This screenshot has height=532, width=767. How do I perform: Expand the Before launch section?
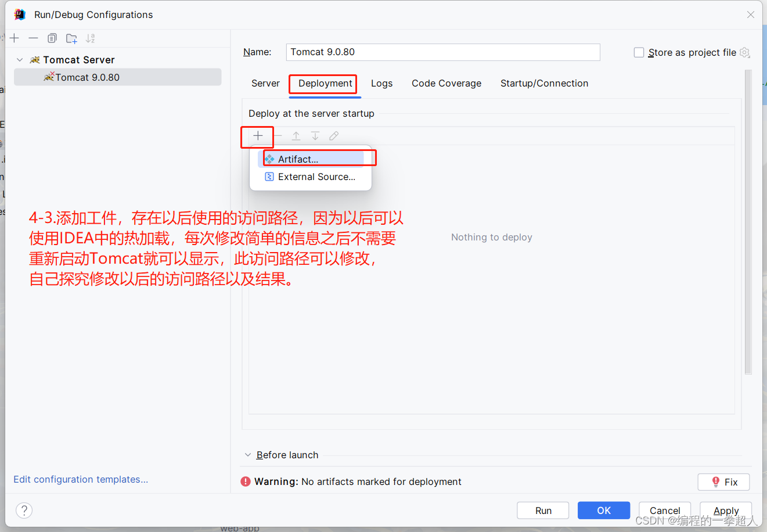pos(248,455)
